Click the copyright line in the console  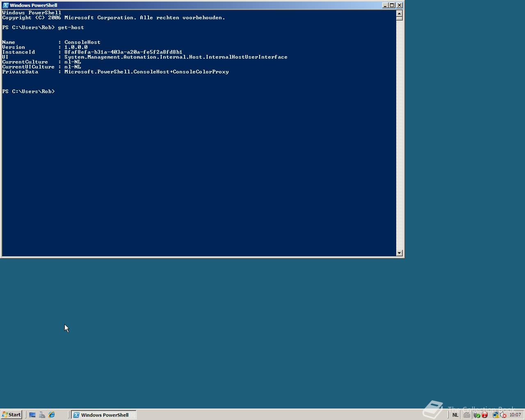[x=114, y=18]
